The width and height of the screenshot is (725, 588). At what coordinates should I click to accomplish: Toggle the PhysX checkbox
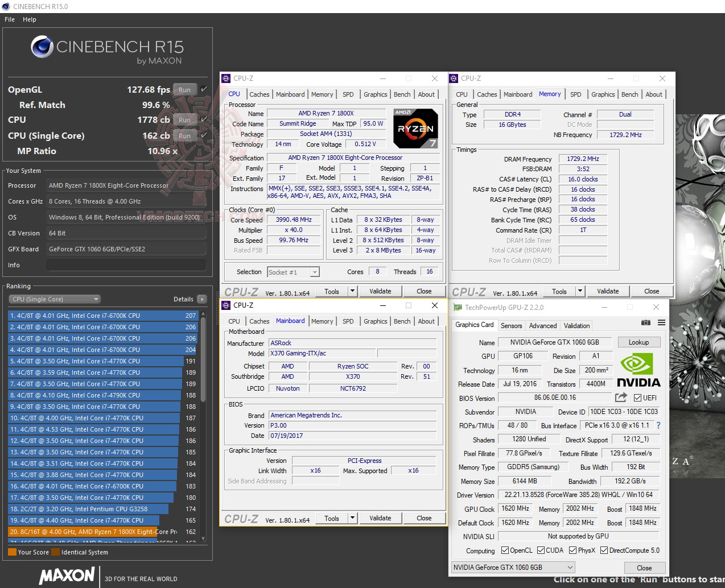(x=573, y=550)
